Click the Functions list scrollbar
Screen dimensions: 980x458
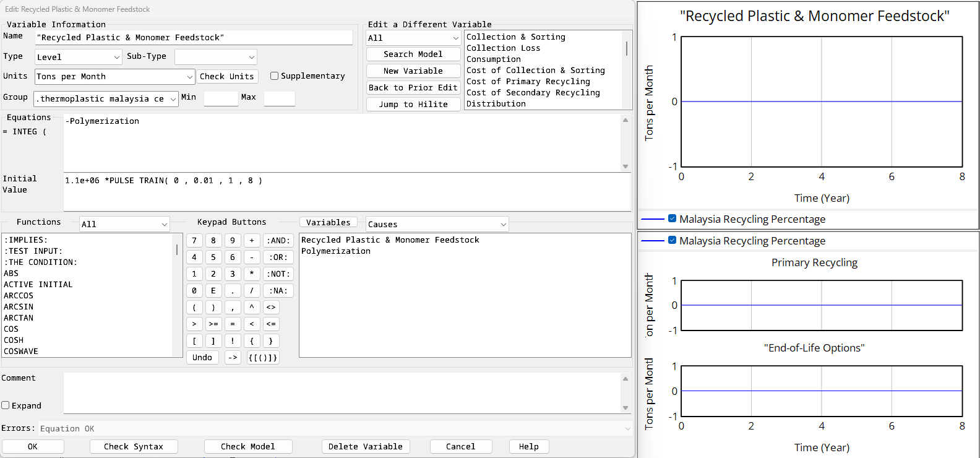tap(177, 250)
